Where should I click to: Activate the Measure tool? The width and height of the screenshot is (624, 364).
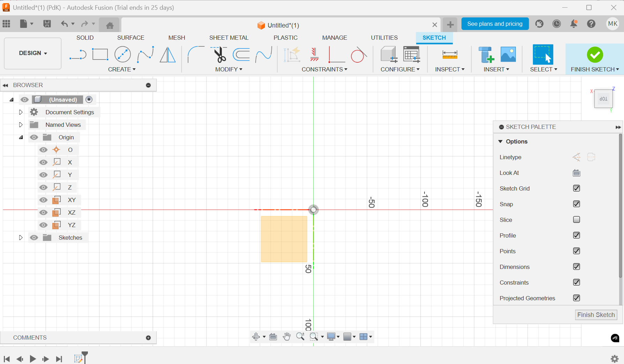click(x=450, y=55)
